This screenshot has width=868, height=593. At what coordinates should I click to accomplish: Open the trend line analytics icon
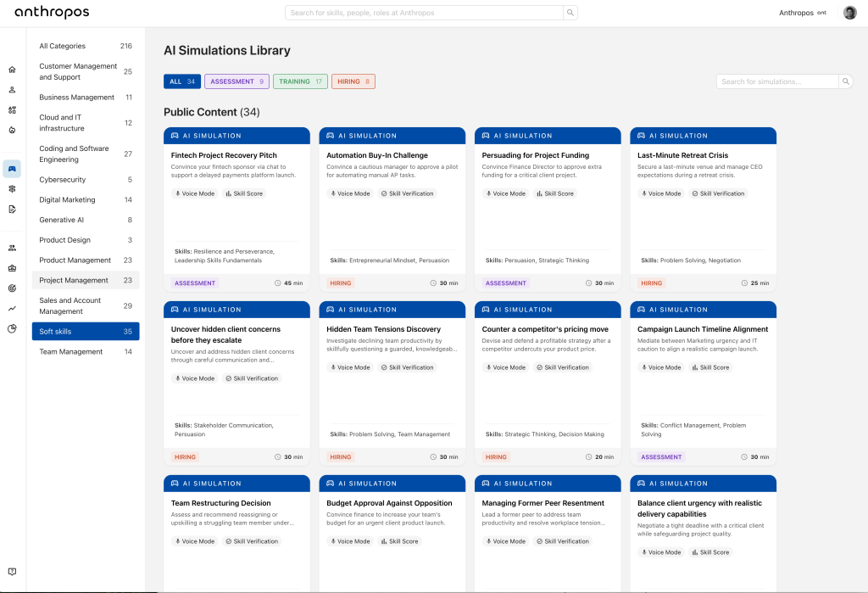tap(12, 309)
